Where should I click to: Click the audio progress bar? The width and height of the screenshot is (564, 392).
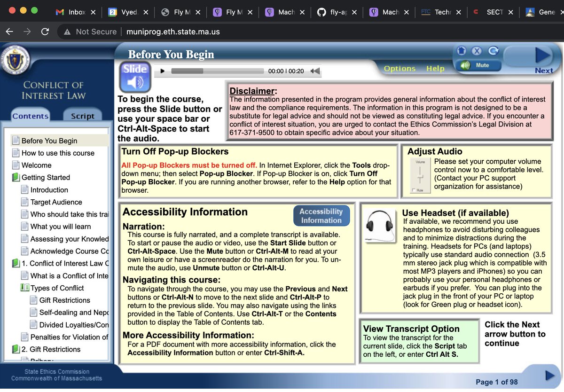coord(217,71)
